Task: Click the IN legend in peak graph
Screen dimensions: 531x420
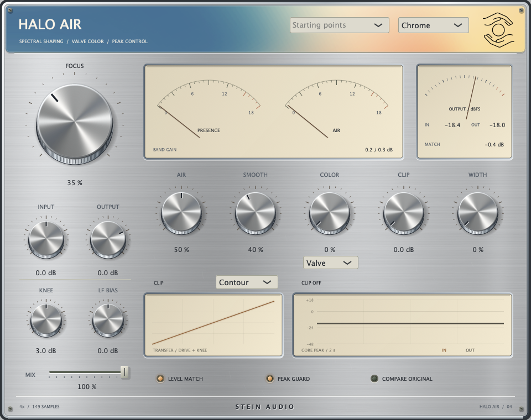Action: (444, 350)
